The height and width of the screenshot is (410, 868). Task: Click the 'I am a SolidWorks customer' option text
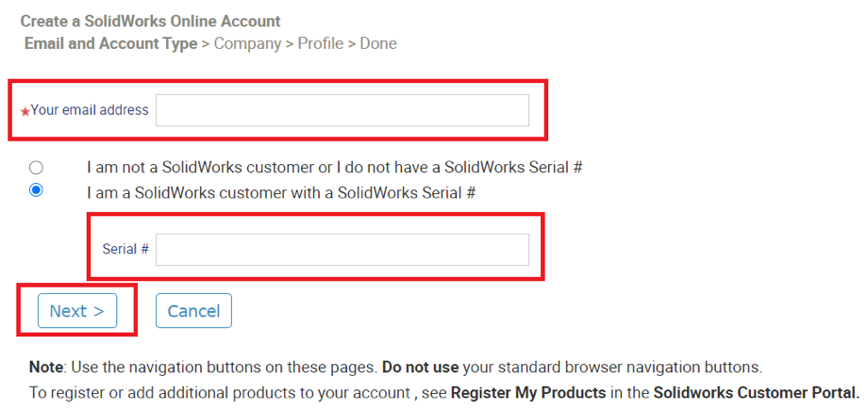[x=280, y=192]
